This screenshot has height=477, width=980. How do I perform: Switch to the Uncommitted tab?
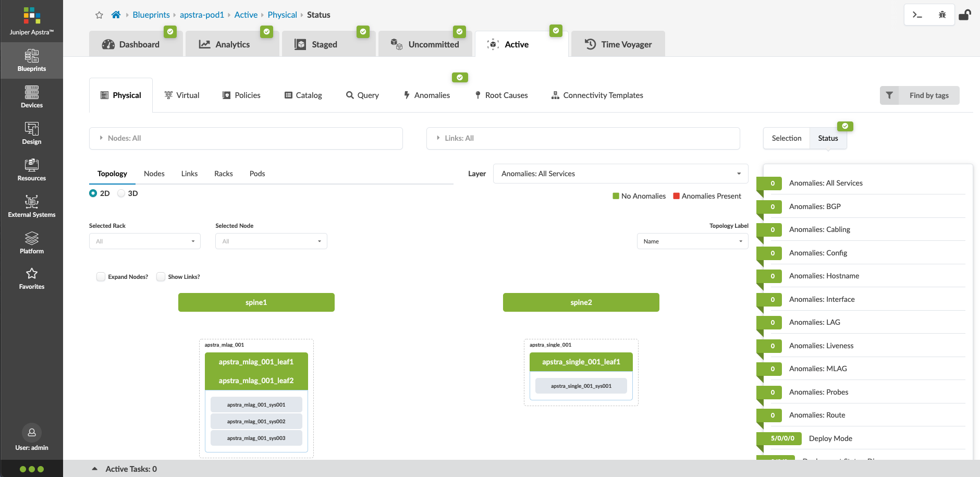[425, 44]
